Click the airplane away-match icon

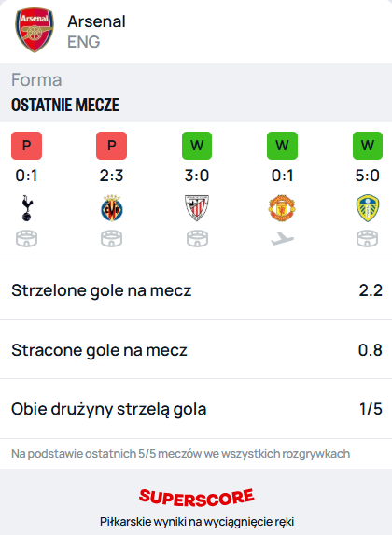coord(282,238)
